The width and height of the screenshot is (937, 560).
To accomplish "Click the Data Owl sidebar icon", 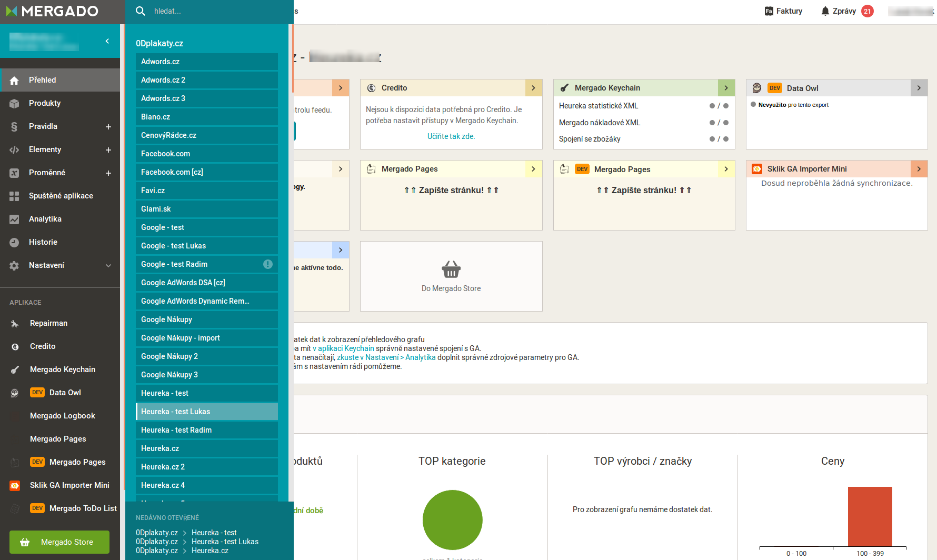I will [15, 393].
